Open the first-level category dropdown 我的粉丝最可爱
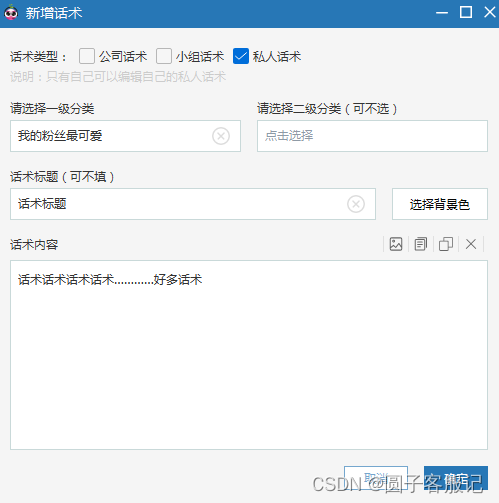 coord(125,136)
